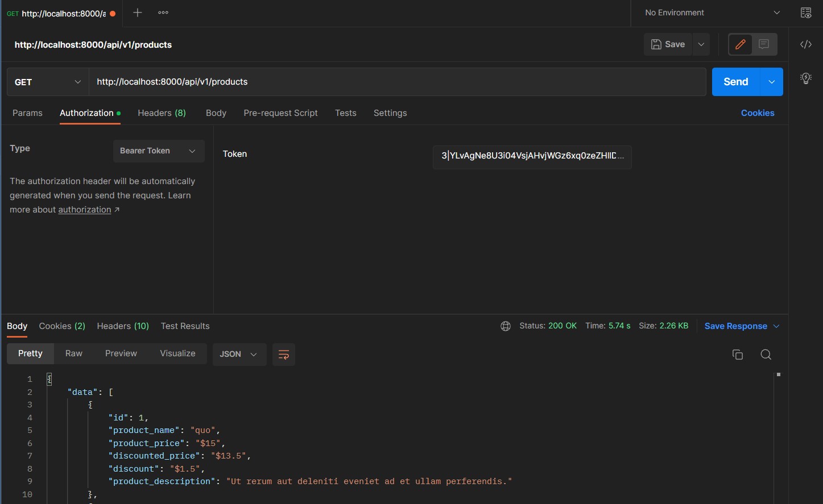Click the copy response icon
The height and width of the screenshot is (504, 823).
[x=737, y=355]
